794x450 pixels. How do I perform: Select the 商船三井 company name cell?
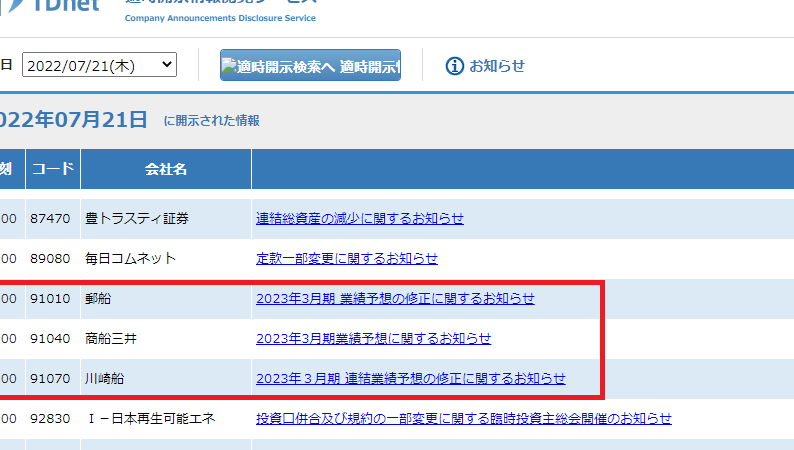click(112, 338)
